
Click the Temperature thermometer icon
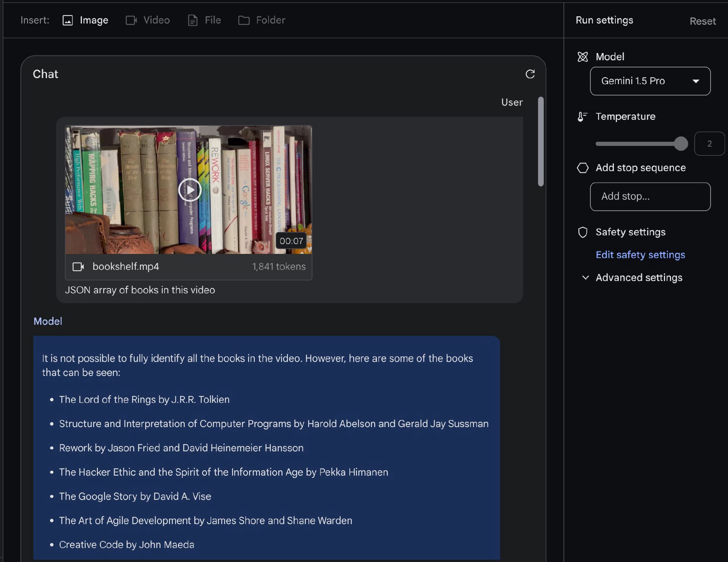582,117
